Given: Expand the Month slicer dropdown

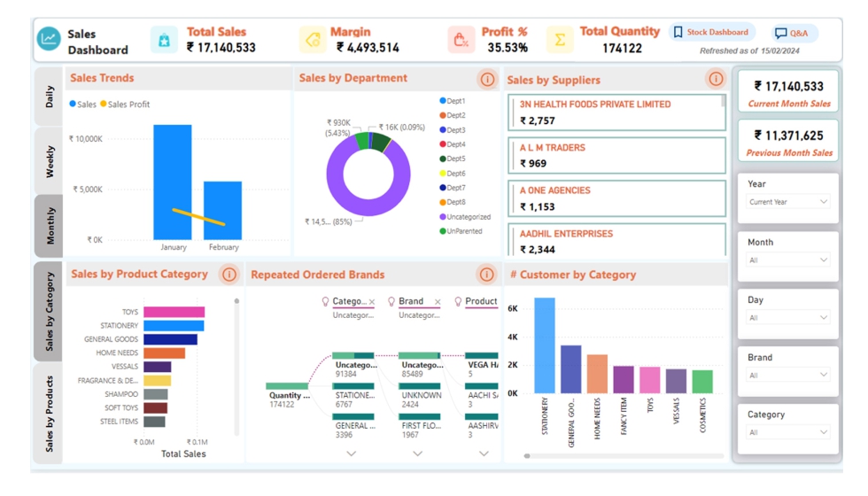Looking at the screenshot, I should pyautogui.click(x=787, y=260).
